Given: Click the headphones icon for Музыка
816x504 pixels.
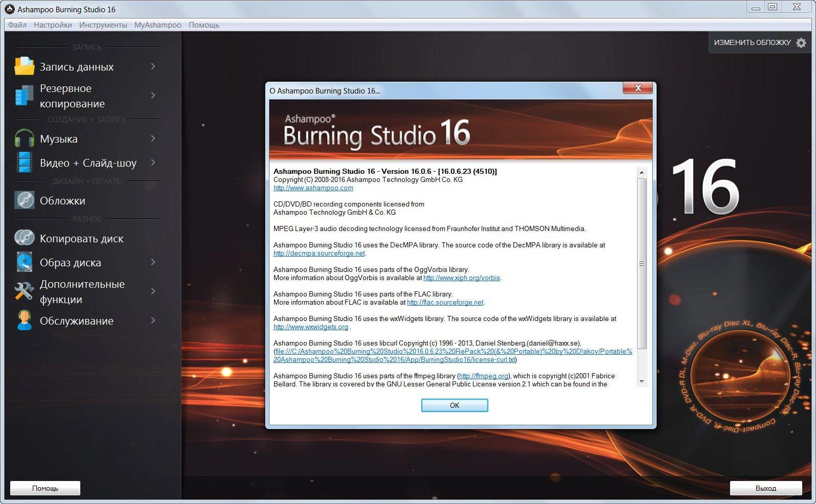Looking at the screenshot, I should tap(24, 139).
